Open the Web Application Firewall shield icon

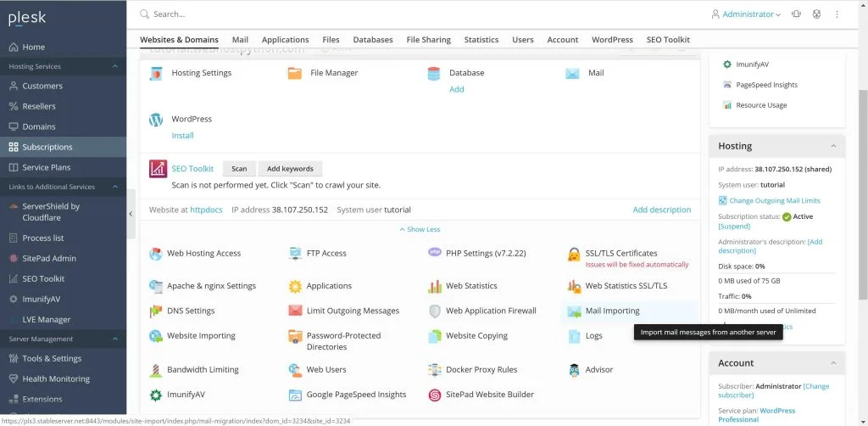tap(435, 311)
